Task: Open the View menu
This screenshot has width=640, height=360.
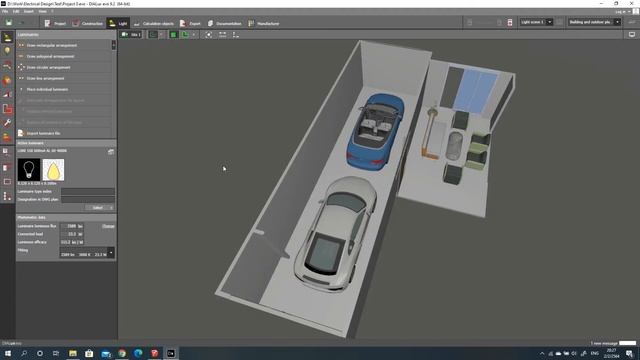Action: [x=42, y=11]
